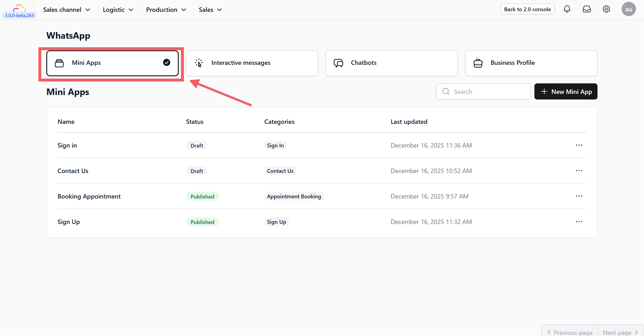The height and width of the screenshot is (336, 644).
Task: Click the Appointment Booking category tag
Action: click(x=294, y=196)
